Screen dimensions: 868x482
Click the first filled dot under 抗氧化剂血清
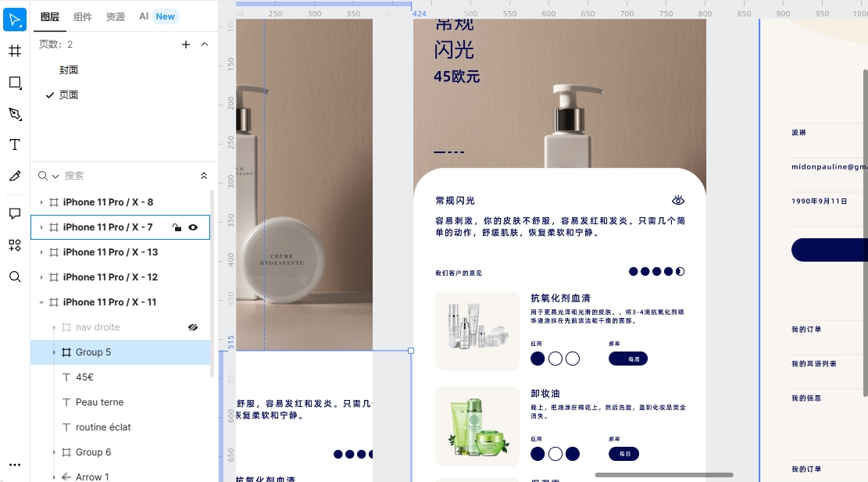pyautogui.click(x=538, y=359)
